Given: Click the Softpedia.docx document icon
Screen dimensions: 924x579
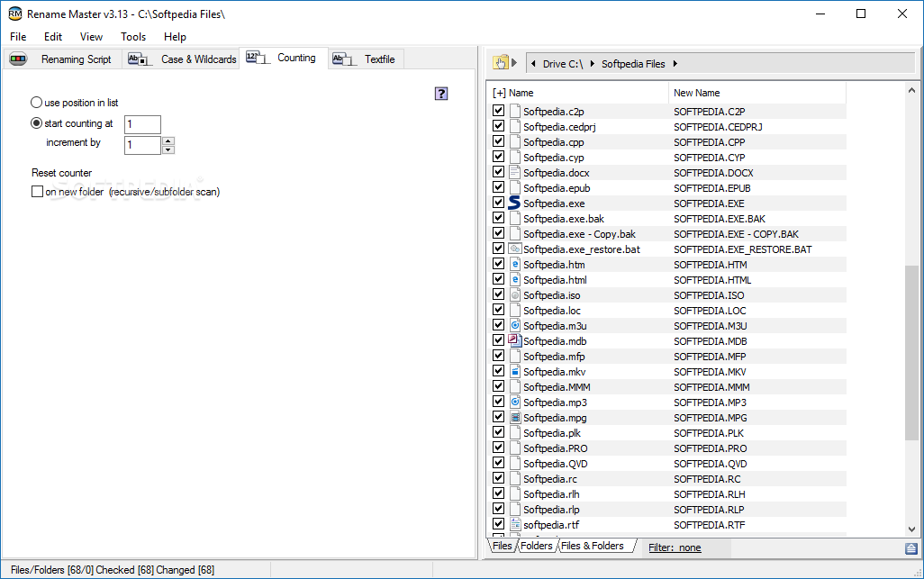Looking at the screenshot, I should tap(515, 173).
